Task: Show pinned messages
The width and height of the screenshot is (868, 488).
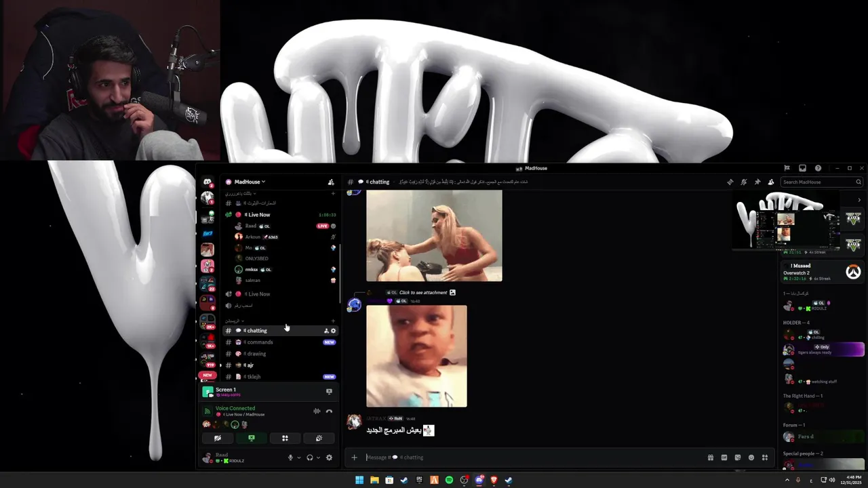Action: tap(757, 182)
